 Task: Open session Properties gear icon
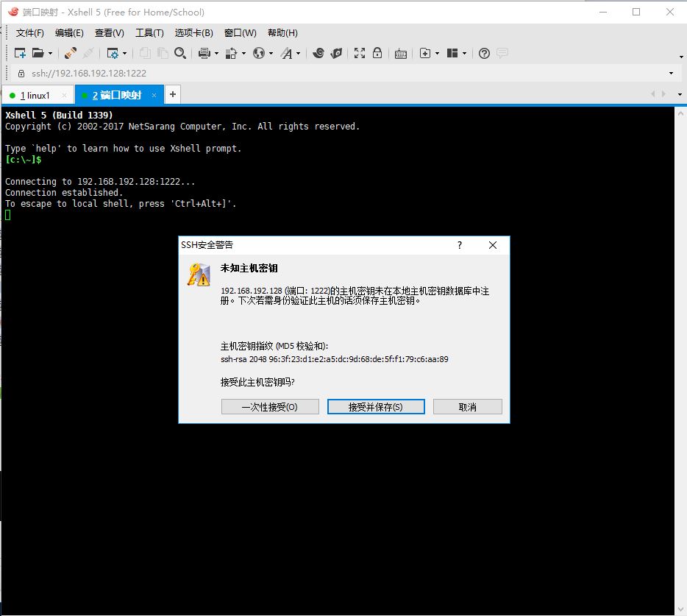[x=113, y=53]
